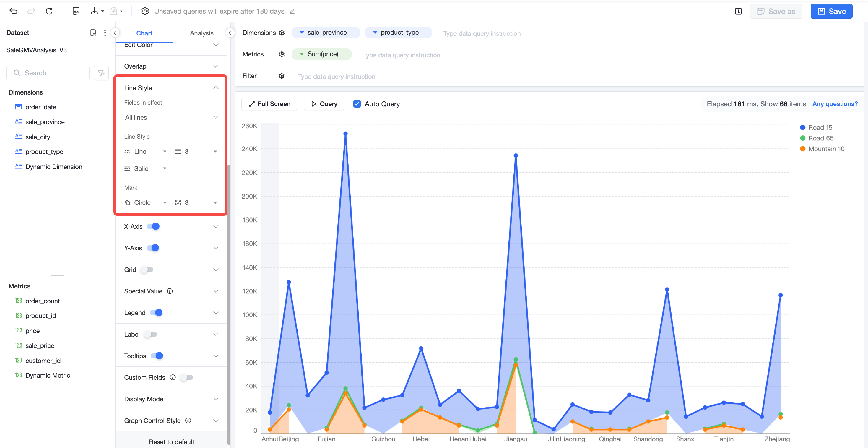
Task: Click the refresh icon in toolbar
Action: pos(49,11)
